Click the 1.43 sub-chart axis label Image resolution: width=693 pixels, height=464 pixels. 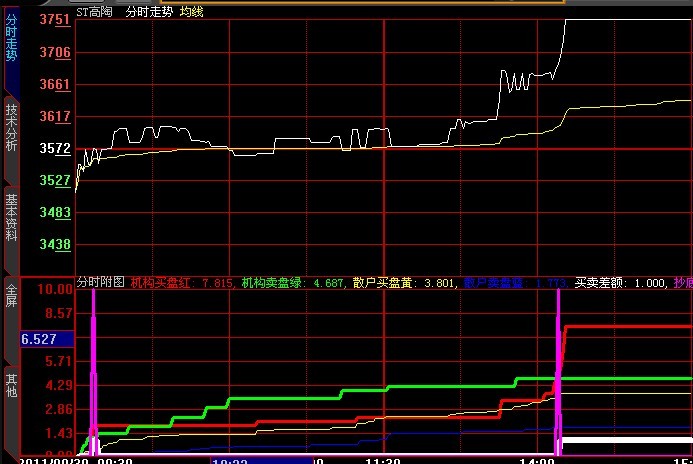[58, 433]
